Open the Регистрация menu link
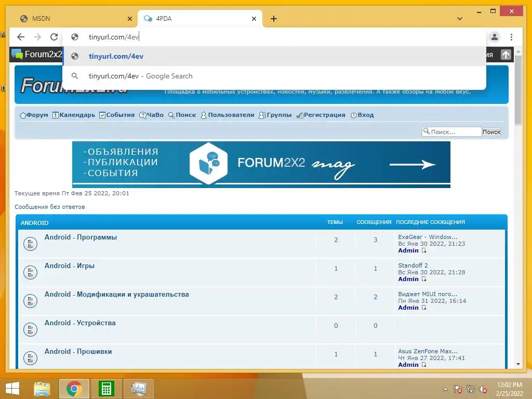Image resolution: width=532 pixels, height=399 pixels. [321, 115]
